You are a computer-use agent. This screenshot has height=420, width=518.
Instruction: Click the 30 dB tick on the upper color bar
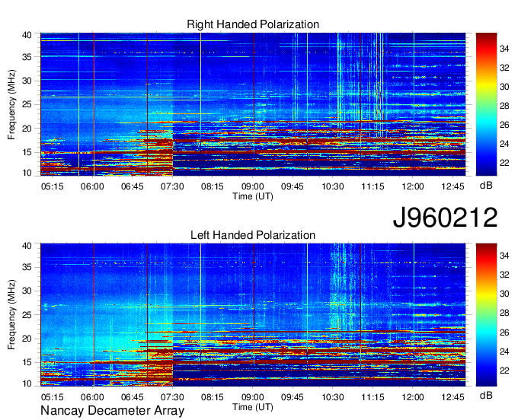(504, 87)
